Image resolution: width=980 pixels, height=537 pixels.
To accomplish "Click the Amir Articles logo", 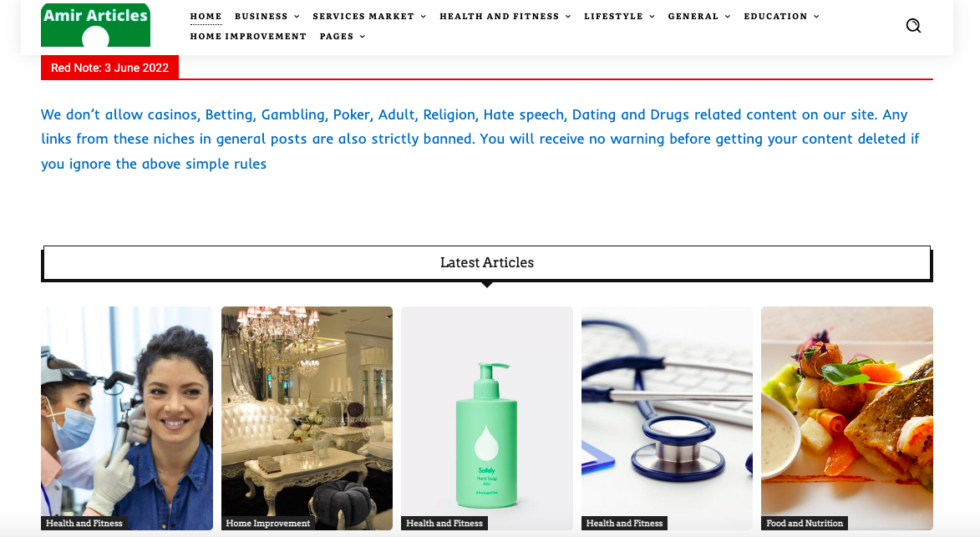I will [x=95, y=25].
